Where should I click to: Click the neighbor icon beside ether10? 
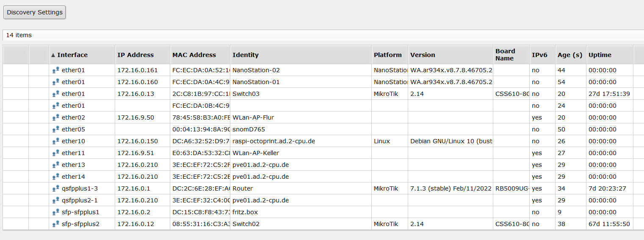click(x=55, y=141)
